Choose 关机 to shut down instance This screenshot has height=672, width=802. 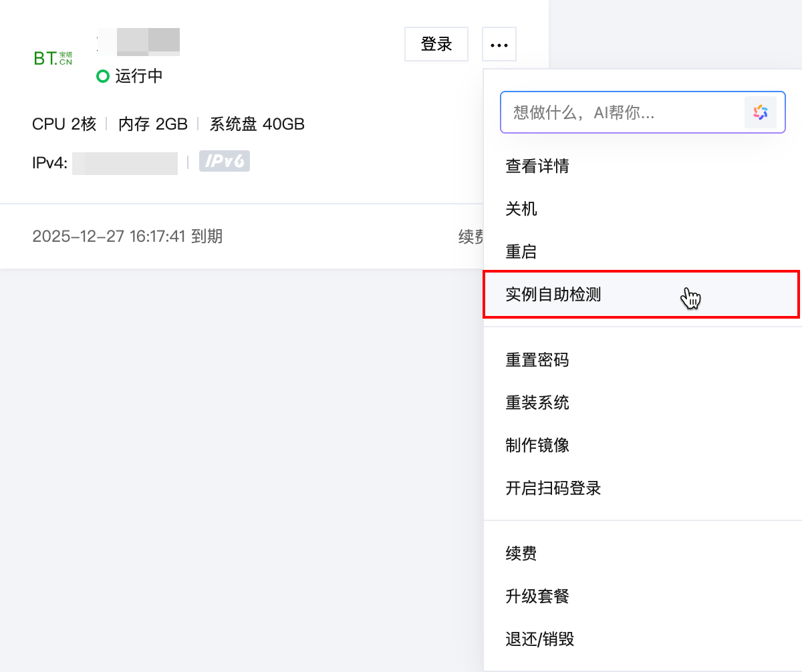[521, 209]
